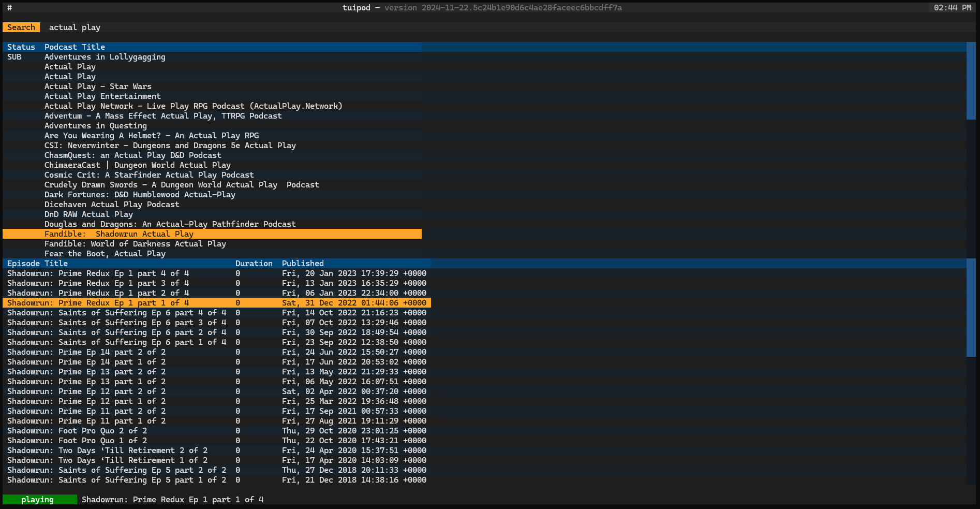This screenshot has height=509, width=980.
Task: Click the search input containing 'actual play'
Action: click(507, 27)
